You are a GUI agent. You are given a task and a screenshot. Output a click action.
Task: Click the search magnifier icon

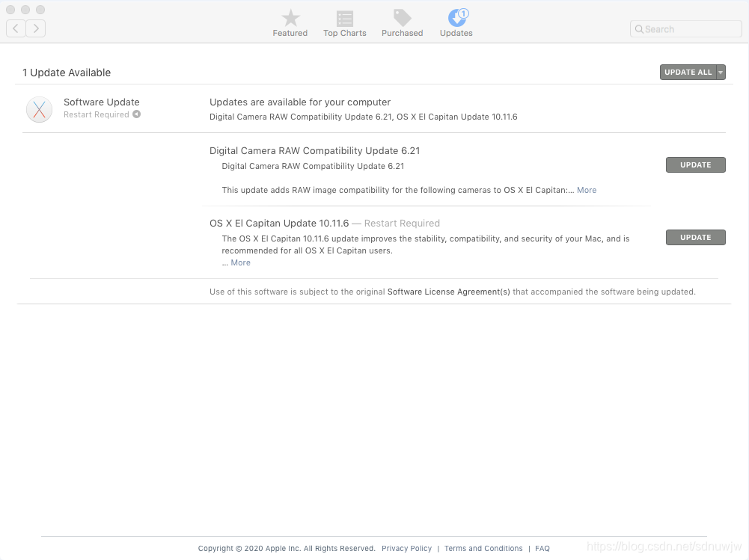639,29
